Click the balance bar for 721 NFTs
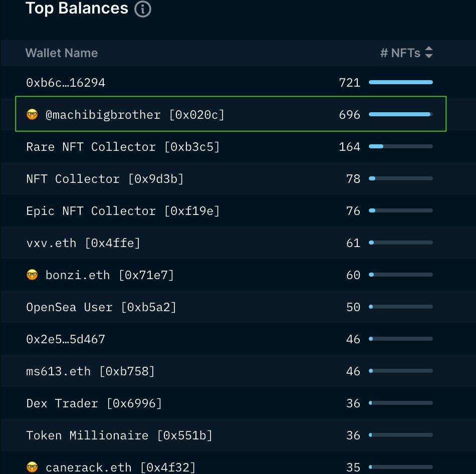 [400, 82]
